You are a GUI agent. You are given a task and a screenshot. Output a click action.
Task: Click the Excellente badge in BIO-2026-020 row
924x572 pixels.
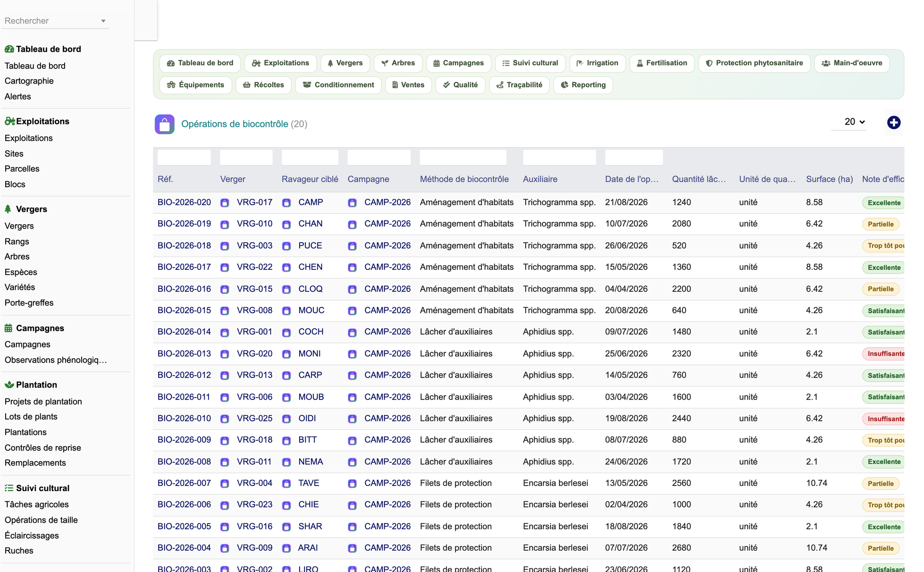[x=883, y=203]
